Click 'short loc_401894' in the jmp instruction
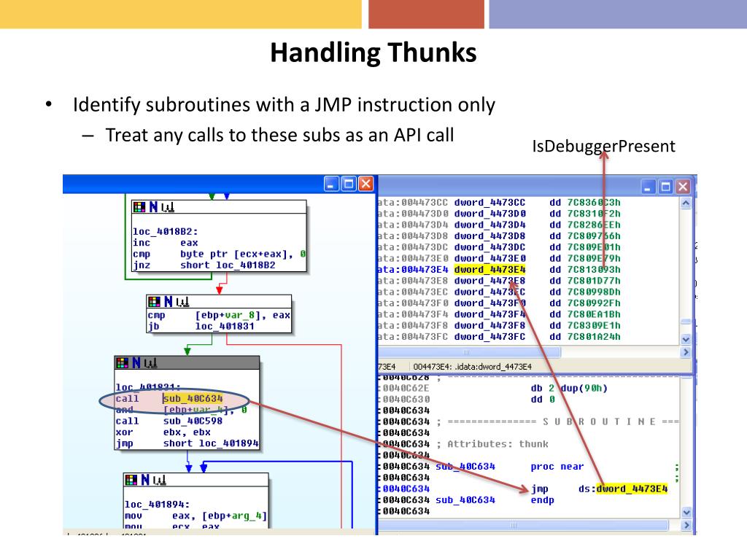This screenshot has height=560, width=747. point(211,443)
